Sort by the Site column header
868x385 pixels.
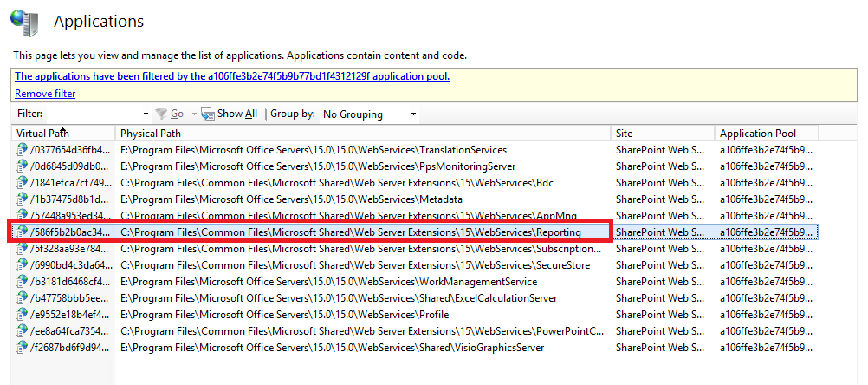point(624,134)
